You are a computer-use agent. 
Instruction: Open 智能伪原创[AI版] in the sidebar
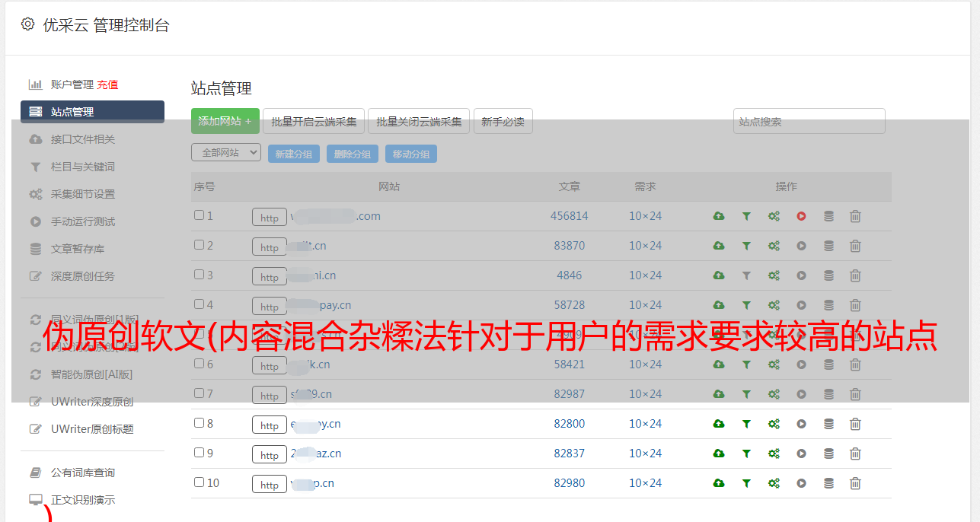click(92, 374)
